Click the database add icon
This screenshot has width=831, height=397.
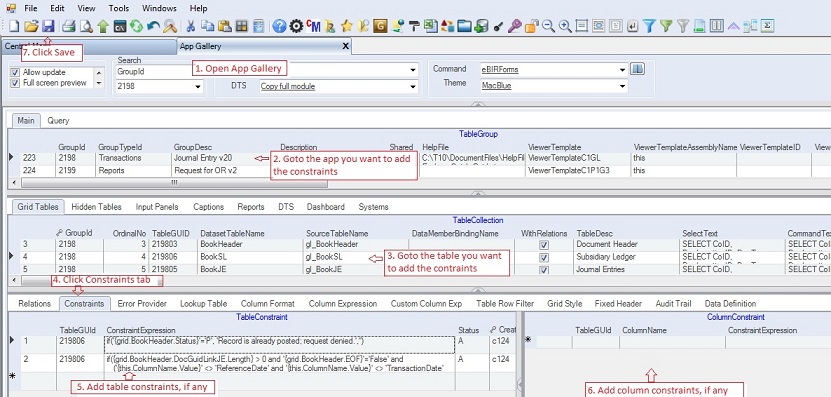point(481,26)
